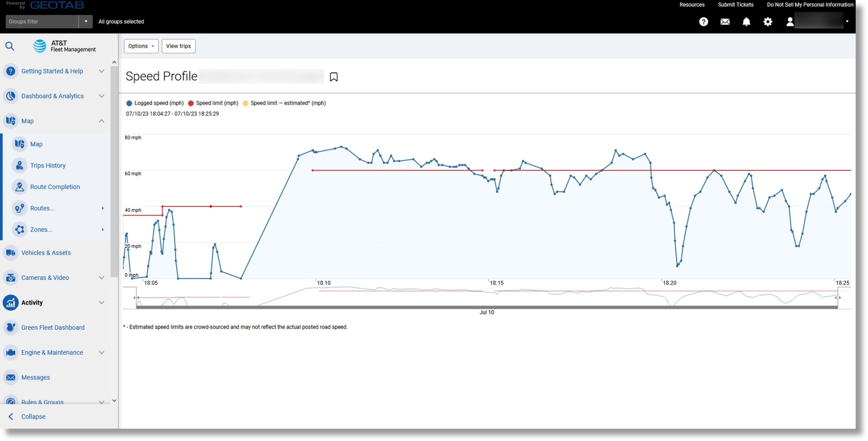Expand Routes submenu arrow
868x441 pixels.
[x=102, y=208]
